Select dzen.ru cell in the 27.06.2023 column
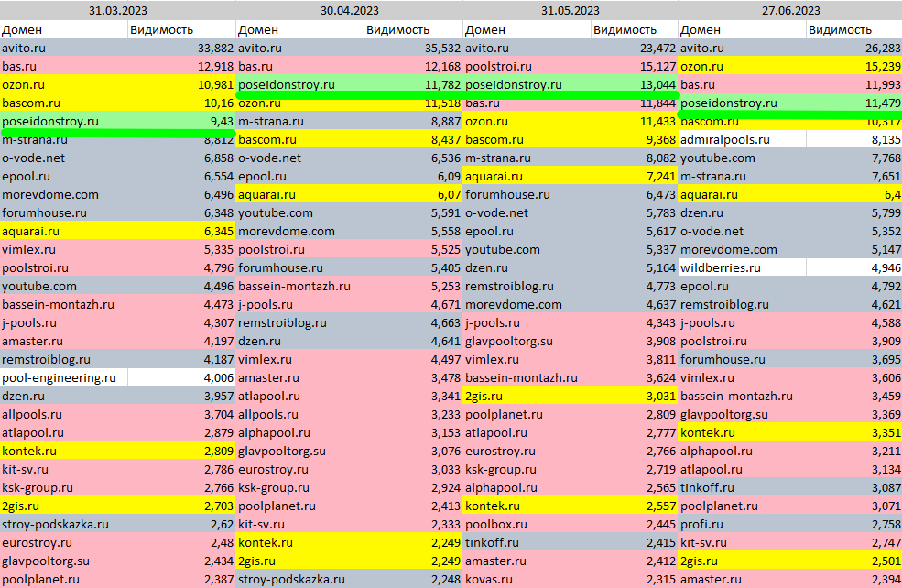Viewport: 902px width, 588px height. pyautogui.click(x=742, y=212)
